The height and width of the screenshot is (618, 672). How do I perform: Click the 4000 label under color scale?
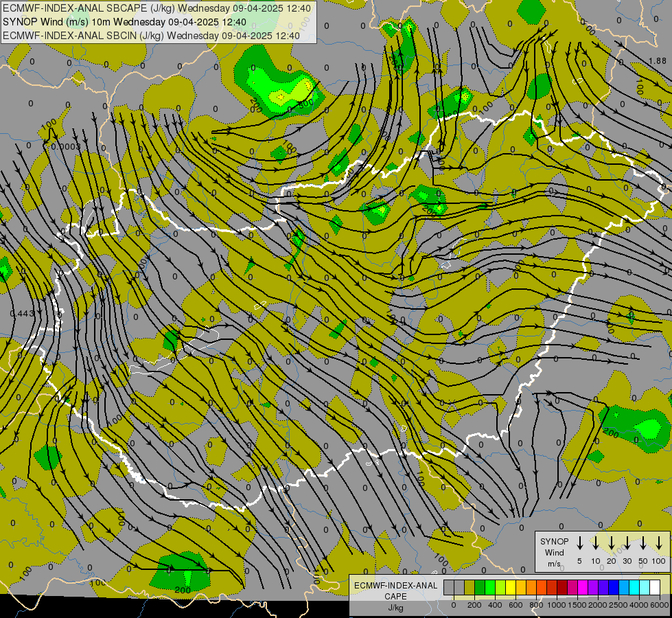click(x=639, y=605)
